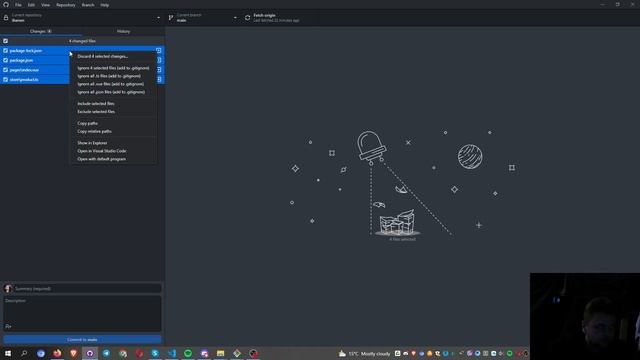Open Brave browser from the taskbar
The height and width of the screenshot is (360, 640).
click(x=73, y=353)
